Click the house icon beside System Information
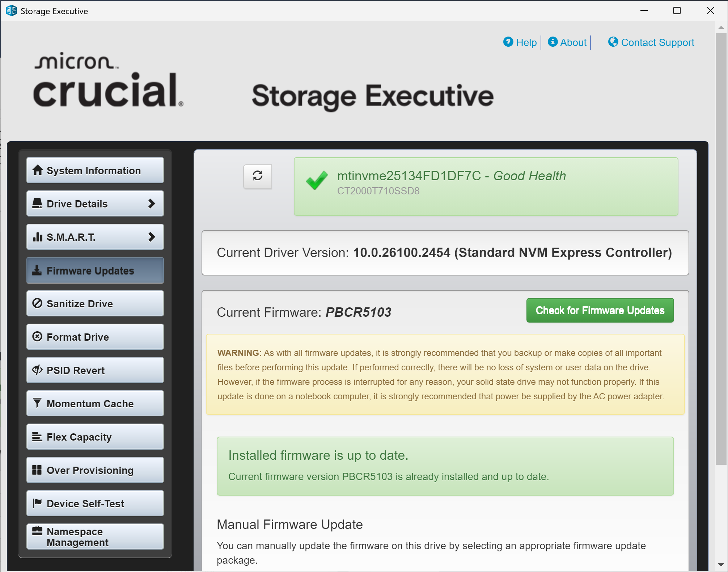Viewport: 728px width, 572px height. point(38,170)
